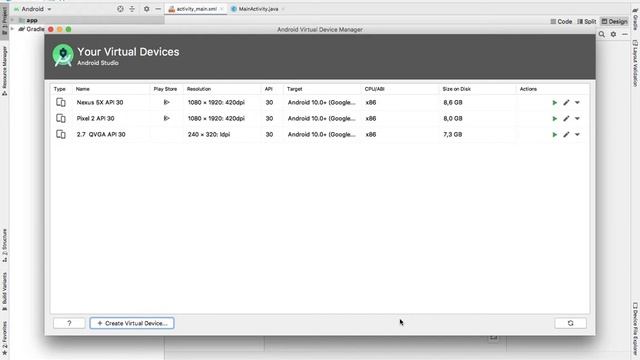Launch the Nexus 5X API 30 emulator

[554, 102]
